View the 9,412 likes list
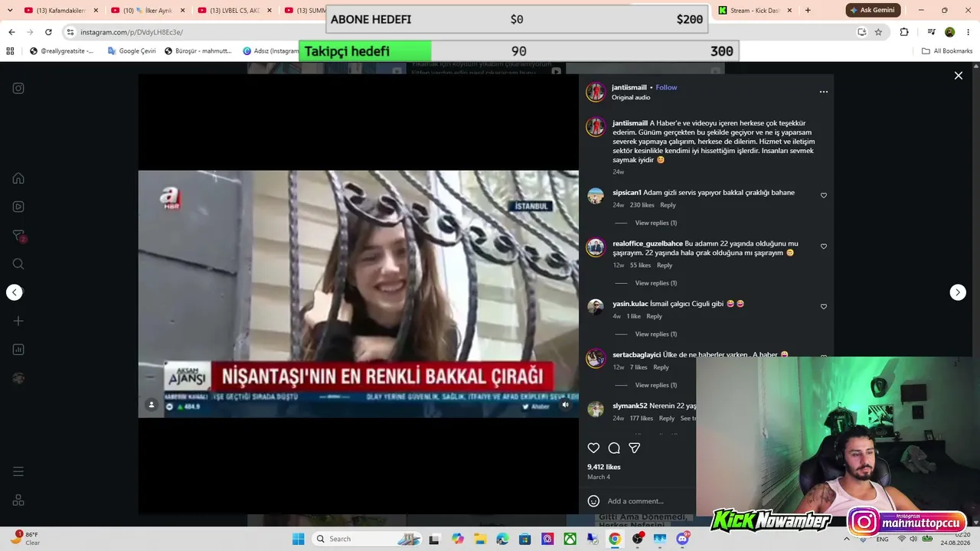Screen dimensions: 980x551 pyautogui.click(x=604, y=467)
